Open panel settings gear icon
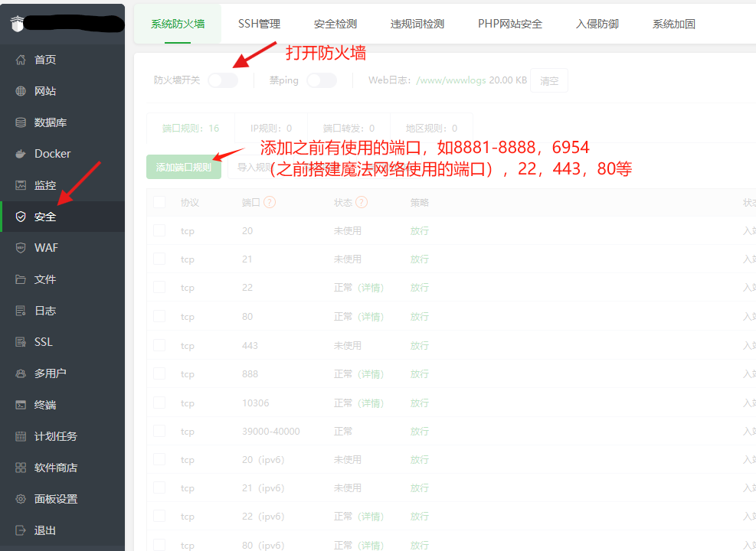756x551 pixels. point(21,499)
